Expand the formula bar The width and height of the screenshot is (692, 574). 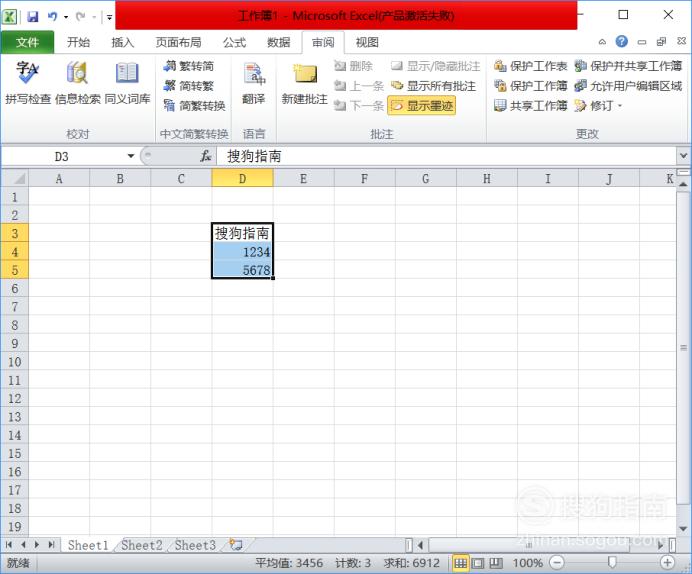(683, 156)
